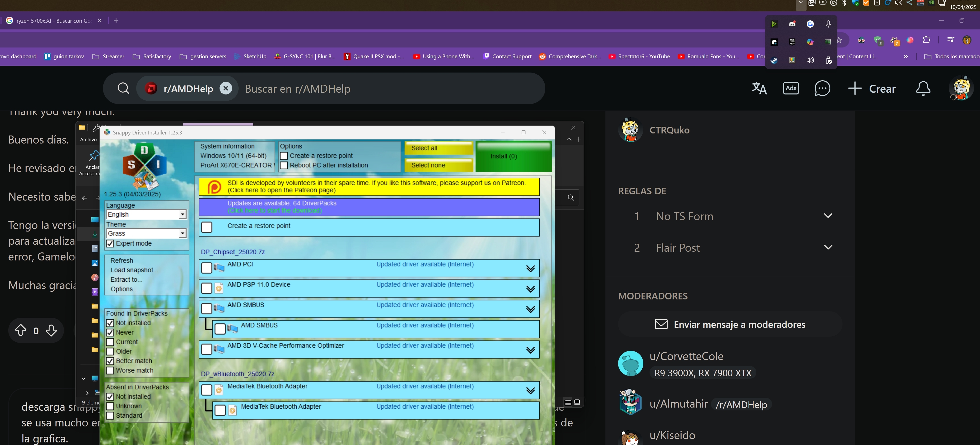Open the Options... menu entry
The width and height of the screenshot is (980, 445).
coord(124,289)
